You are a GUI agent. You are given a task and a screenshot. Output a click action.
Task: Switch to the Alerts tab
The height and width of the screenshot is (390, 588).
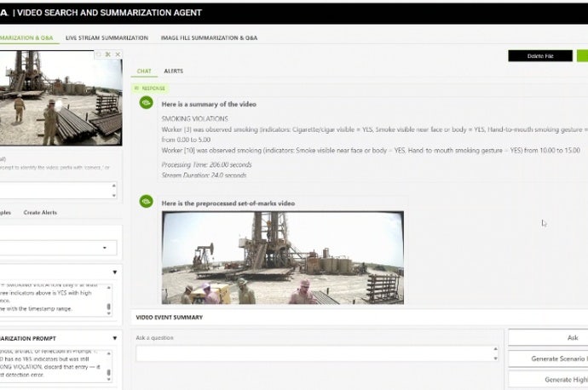173,71
